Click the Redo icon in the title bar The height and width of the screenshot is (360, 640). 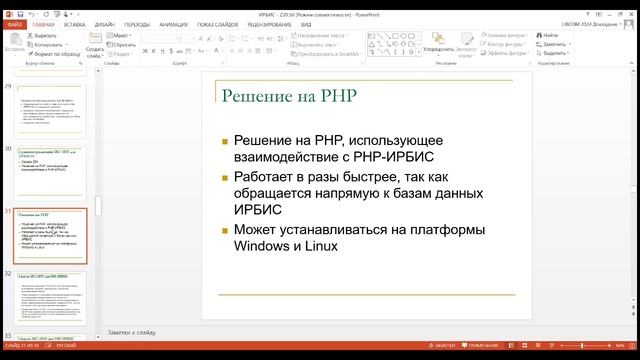(x=46, y=14)
